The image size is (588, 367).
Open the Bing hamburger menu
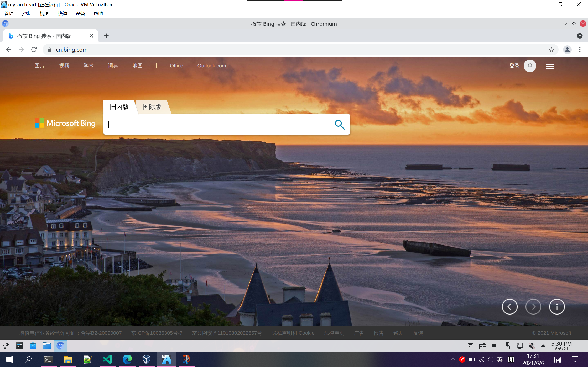tap(550, 66)
